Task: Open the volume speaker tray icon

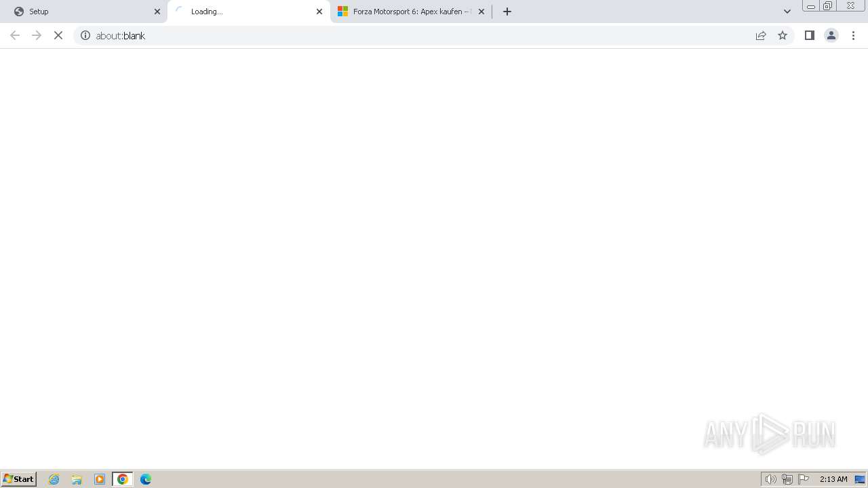Action: [x=771, y=479]
